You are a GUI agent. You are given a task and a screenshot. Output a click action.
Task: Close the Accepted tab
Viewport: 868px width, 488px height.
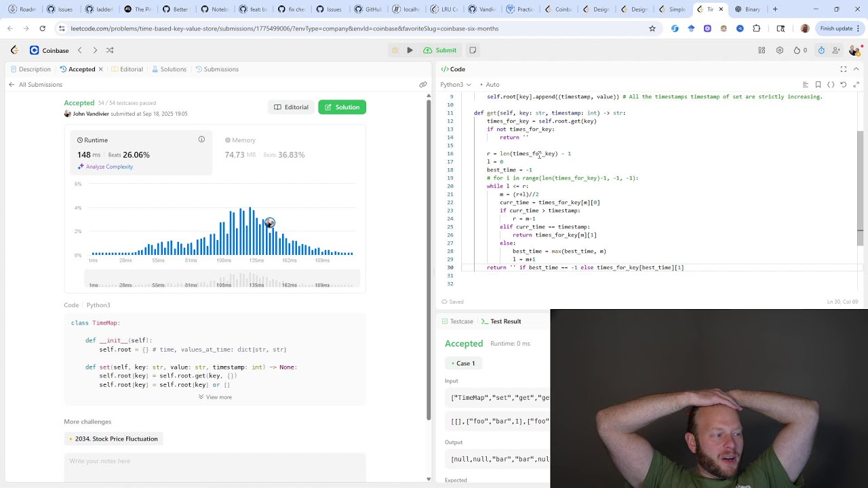coord(100,69)
